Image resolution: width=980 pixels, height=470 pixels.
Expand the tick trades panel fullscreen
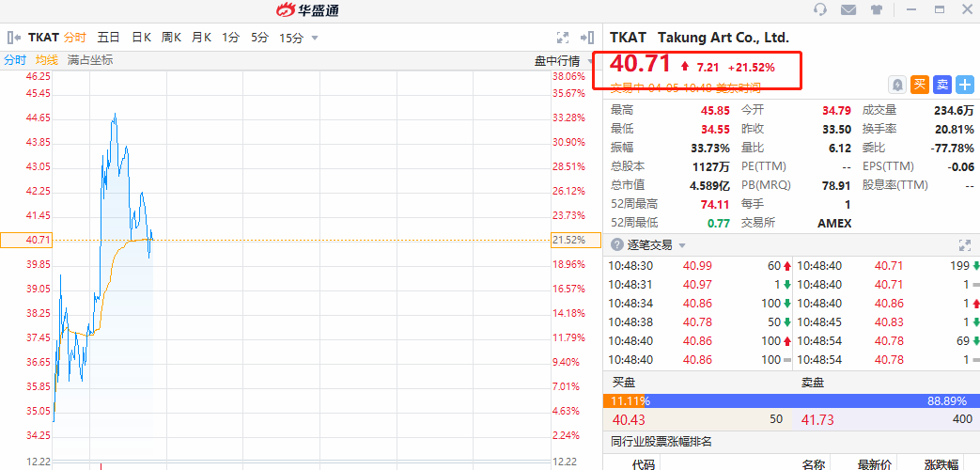pos(965,245)
